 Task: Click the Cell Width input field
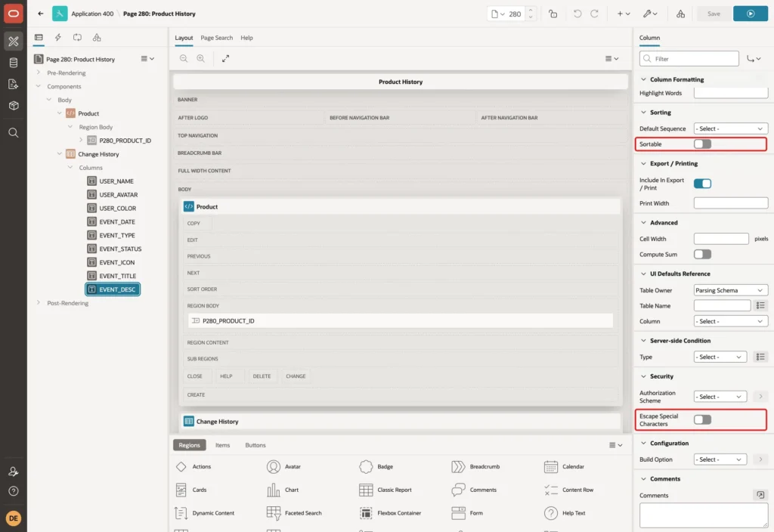coord(720,239)
